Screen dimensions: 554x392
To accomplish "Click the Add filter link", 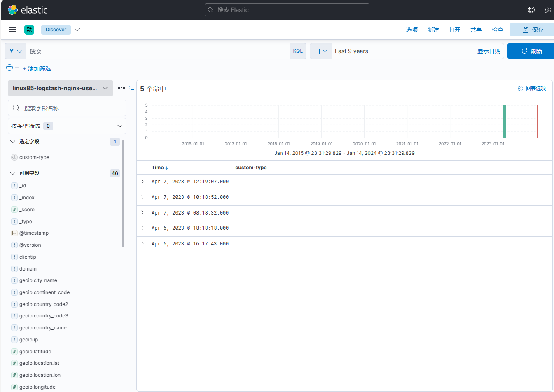I will (x=37, y=68).
